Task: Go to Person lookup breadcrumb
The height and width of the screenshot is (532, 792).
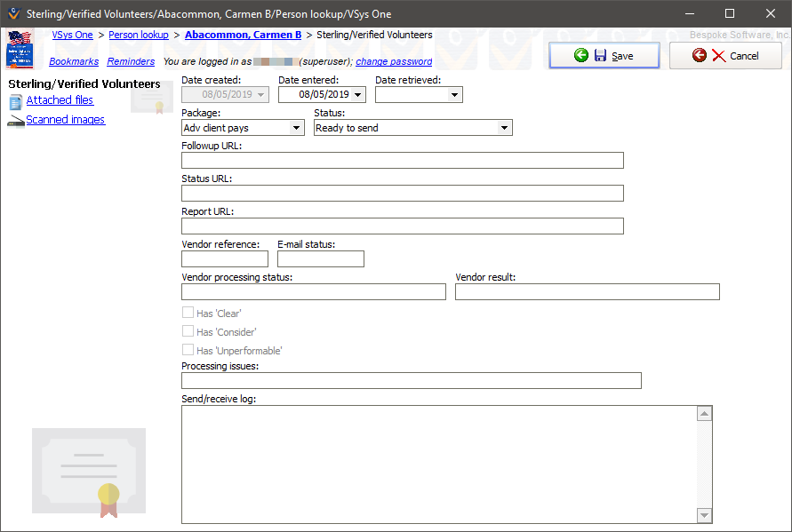Action: click(140, 36)
